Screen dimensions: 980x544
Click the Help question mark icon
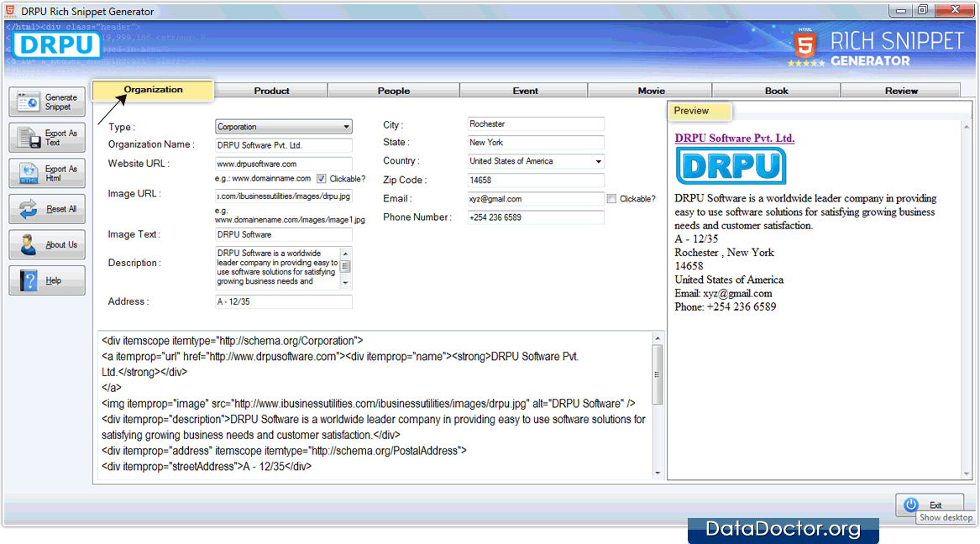click(x=28, y=280)
